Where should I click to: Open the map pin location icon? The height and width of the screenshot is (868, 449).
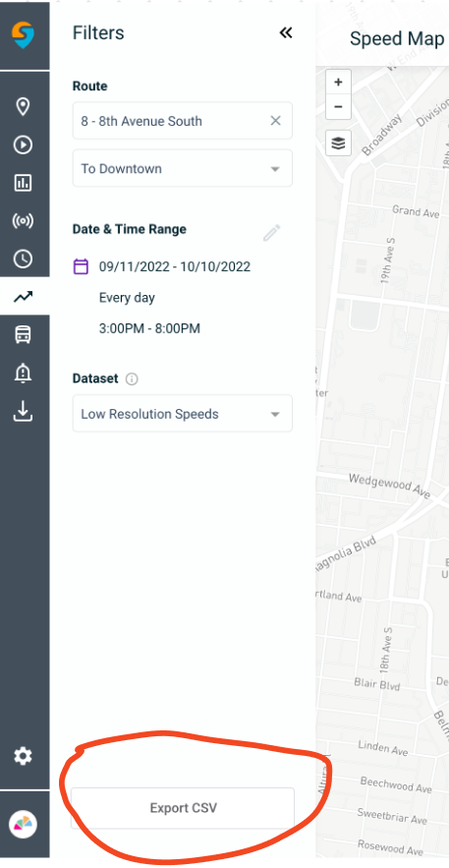[x=23, y=107]
